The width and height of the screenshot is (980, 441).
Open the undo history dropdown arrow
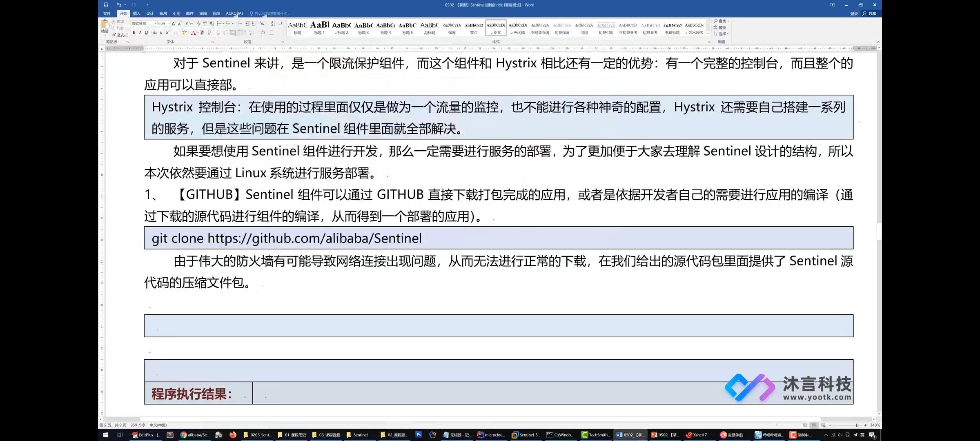(x=125, y=5)
